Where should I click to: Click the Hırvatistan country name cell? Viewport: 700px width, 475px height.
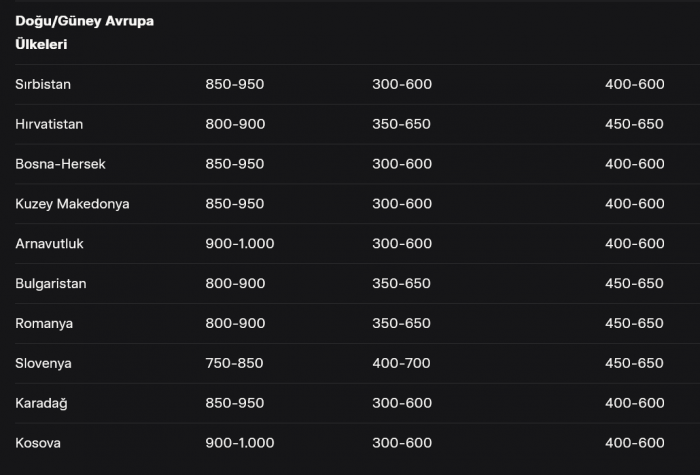pos(49,124)
